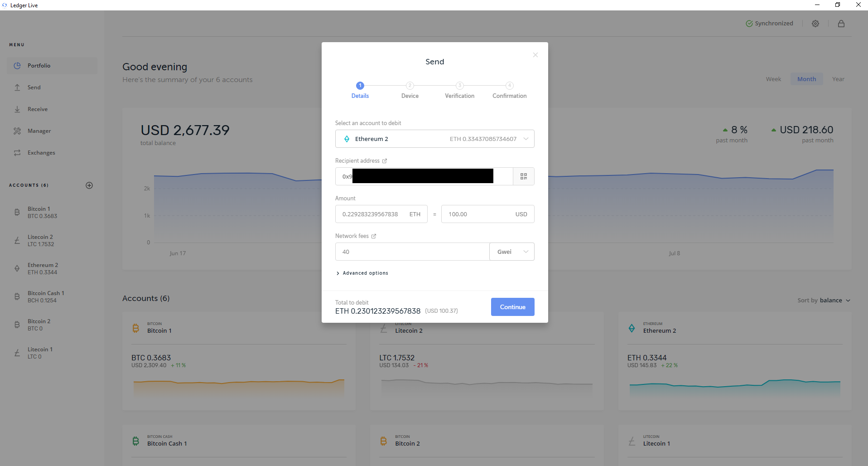Viewport: 868px width, 466px height.
Task: Open the Litecoin 1 account card
Action: pyautogui.click(x=735, y=445)
